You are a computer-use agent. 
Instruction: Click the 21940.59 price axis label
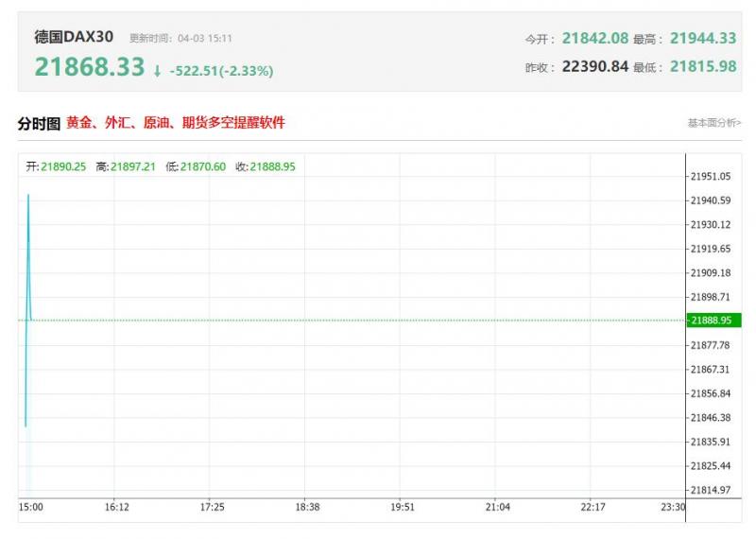(x=711, y=200)
